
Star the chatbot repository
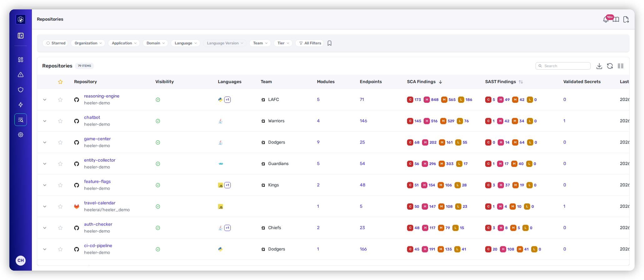(60, 121)
